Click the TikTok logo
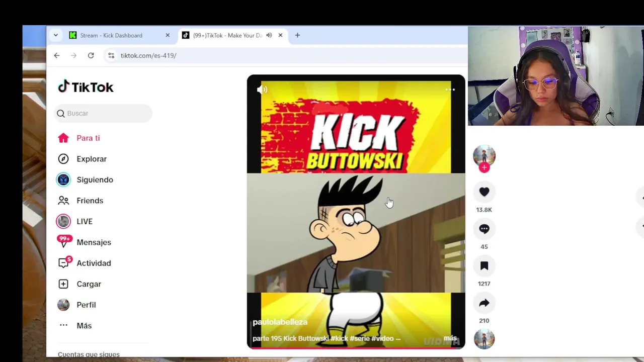 (86, 87)
